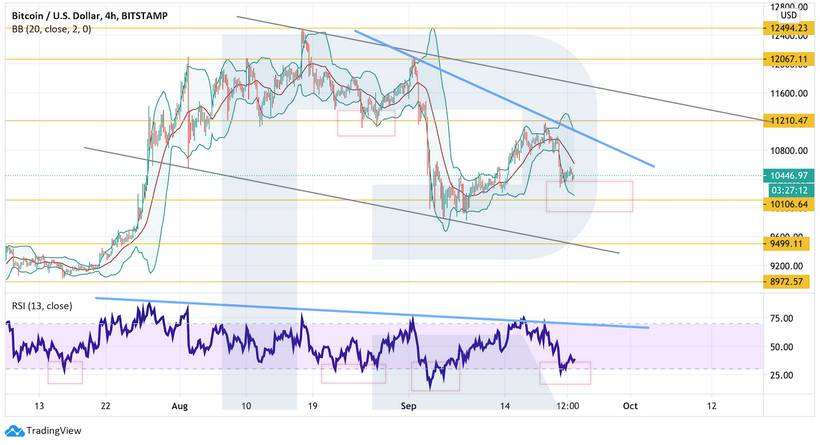Click the 10800.00 price axis tick
820x445 pixels.
788,151
